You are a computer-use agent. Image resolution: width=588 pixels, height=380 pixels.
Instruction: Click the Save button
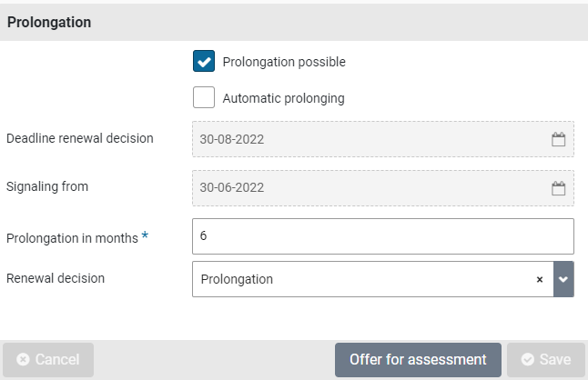point(545,360)
